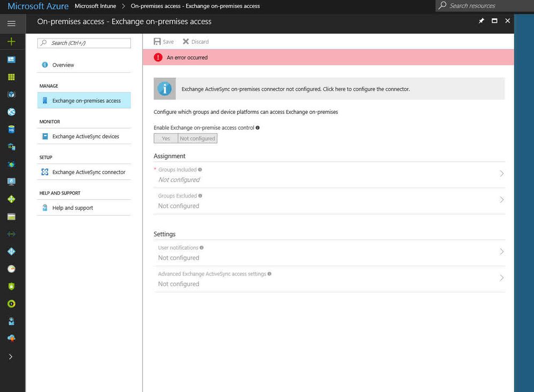
Task: Select Not configured for access control
Action: point(198,138)
